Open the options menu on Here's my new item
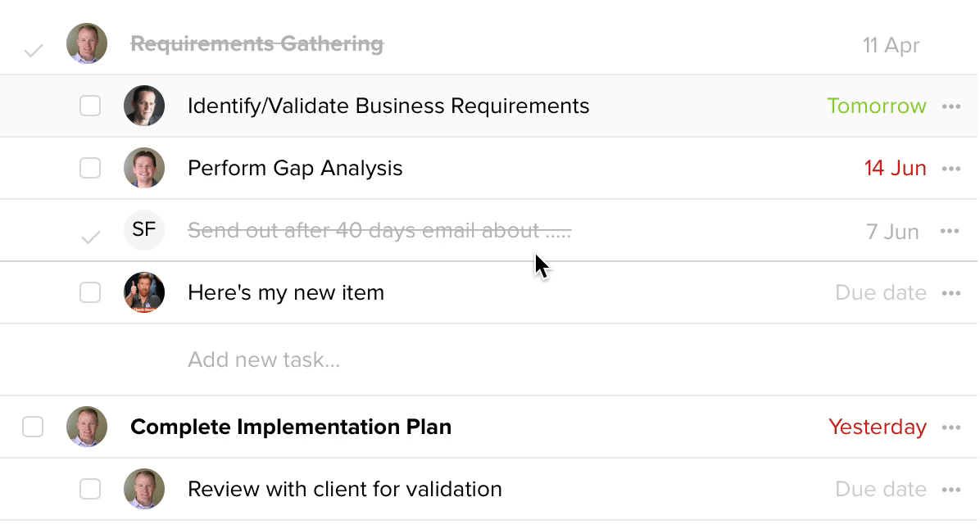The image size is (980, 529). pyautogui.click(x=951, y=292)
